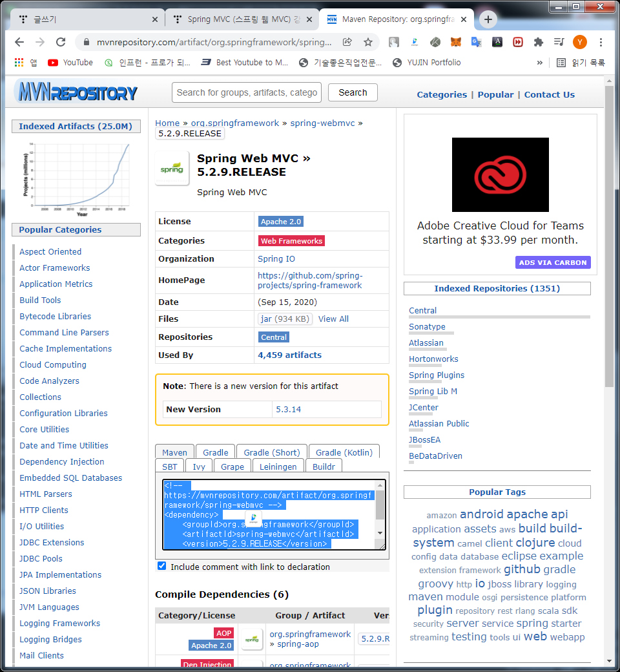
Task: Select the Leiningen tab
Action: [278, 467]
